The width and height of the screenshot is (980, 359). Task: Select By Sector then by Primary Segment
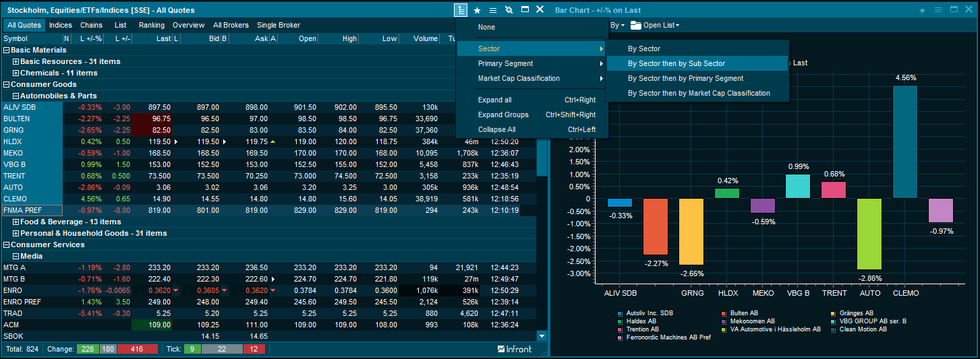(697, 78)
